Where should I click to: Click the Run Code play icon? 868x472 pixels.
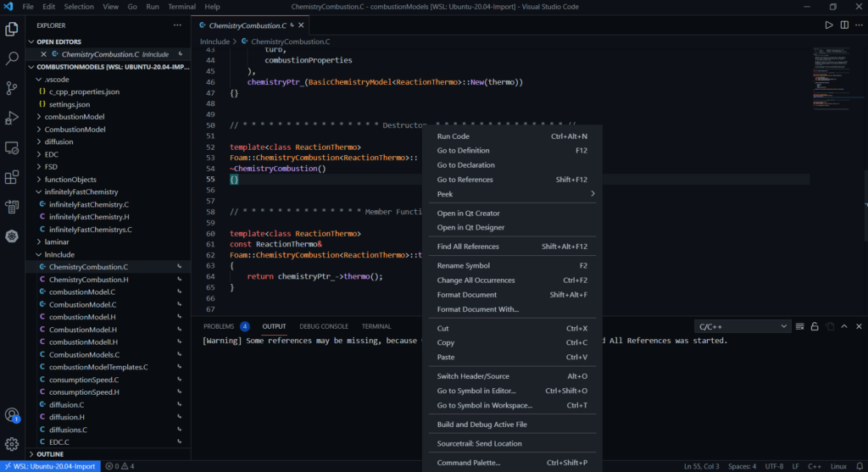tap(829, 25)
